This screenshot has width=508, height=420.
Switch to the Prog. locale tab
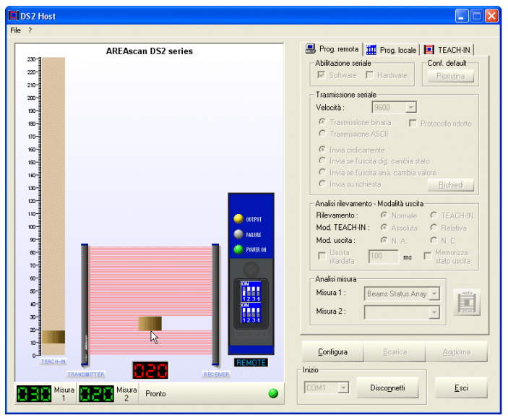click(392, 50)
